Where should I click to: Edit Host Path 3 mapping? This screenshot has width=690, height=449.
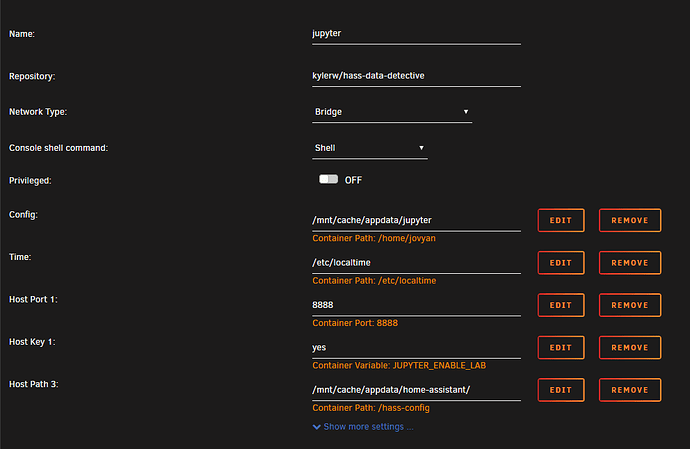click(x=560, y=390)
